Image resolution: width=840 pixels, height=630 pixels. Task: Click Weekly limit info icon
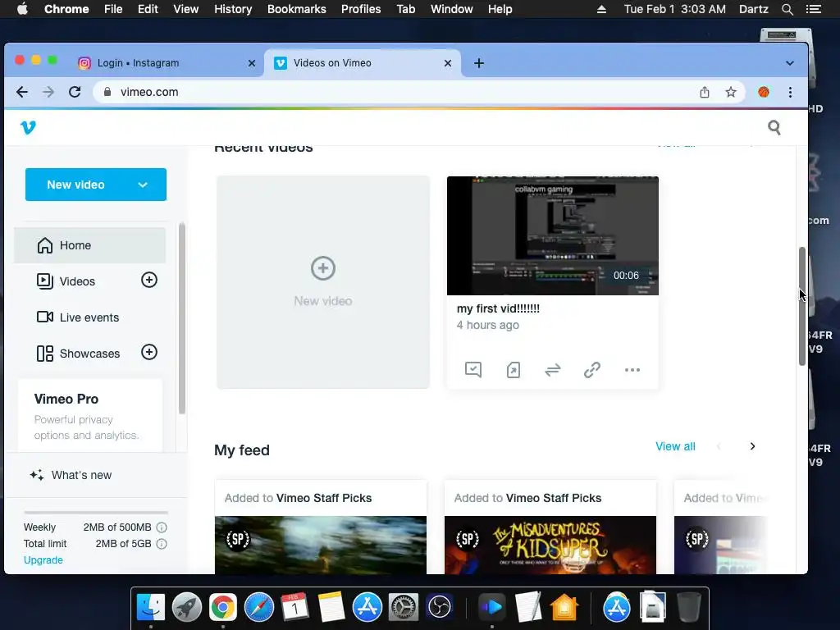(x=162, y=527)
